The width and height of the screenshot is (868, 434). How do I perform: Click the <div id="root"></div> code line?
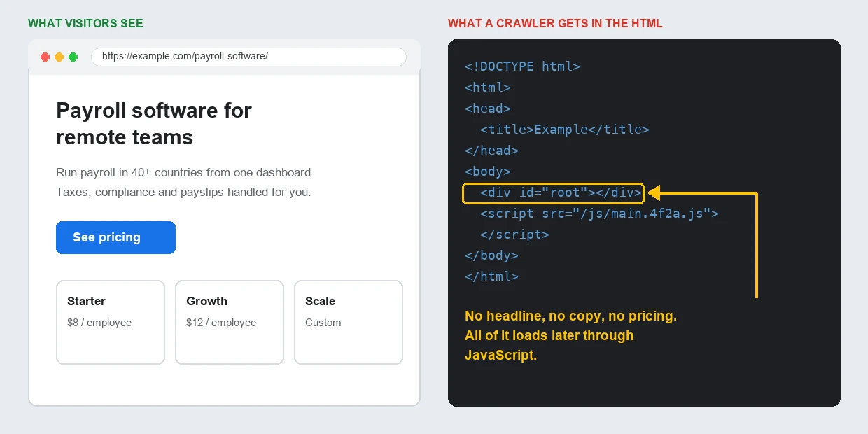click(x=553, y=192)
